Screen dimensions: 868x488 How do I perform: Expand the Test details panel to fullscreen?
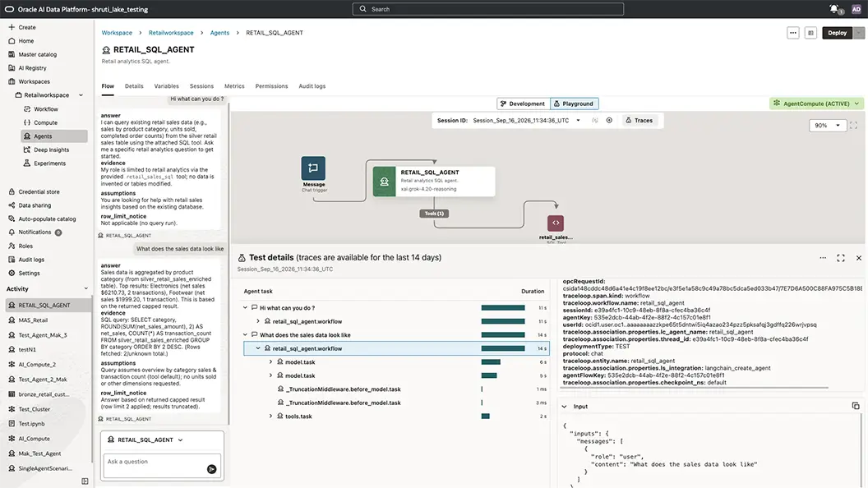pos(840,258)
